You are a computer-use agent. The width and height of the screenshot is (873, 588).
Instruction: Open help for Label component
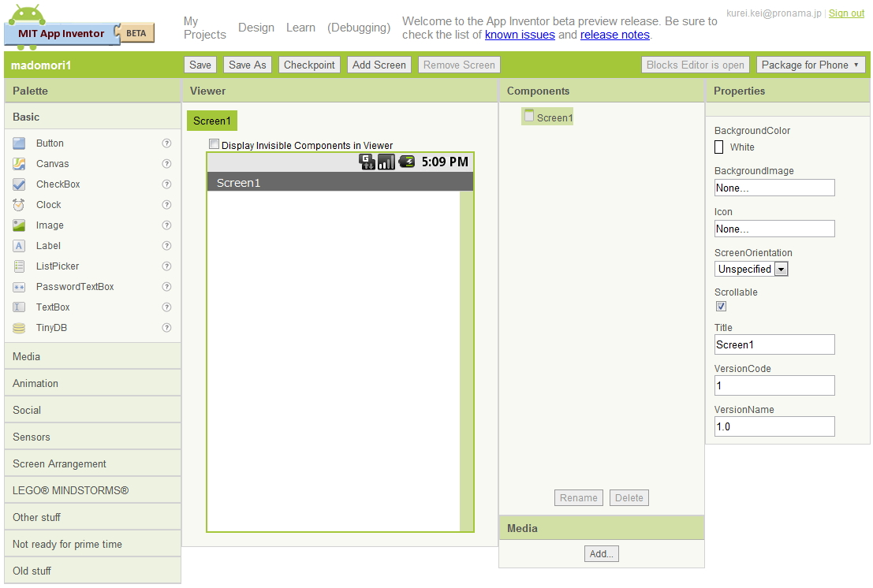pos(166,246)
